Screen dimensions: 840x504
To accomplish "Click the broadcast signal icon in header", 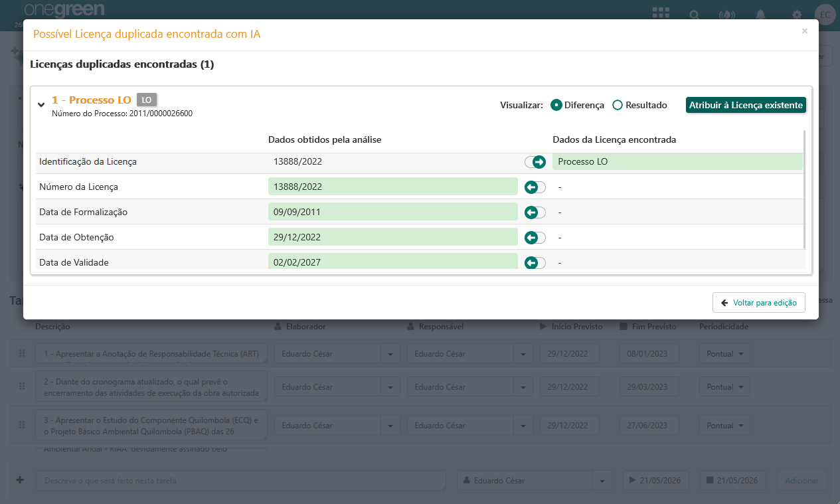I will [727, 14].
